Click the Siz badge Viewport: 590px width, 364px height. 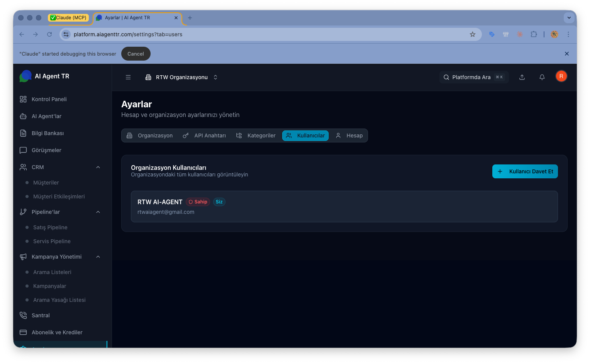tap(219, 202)
